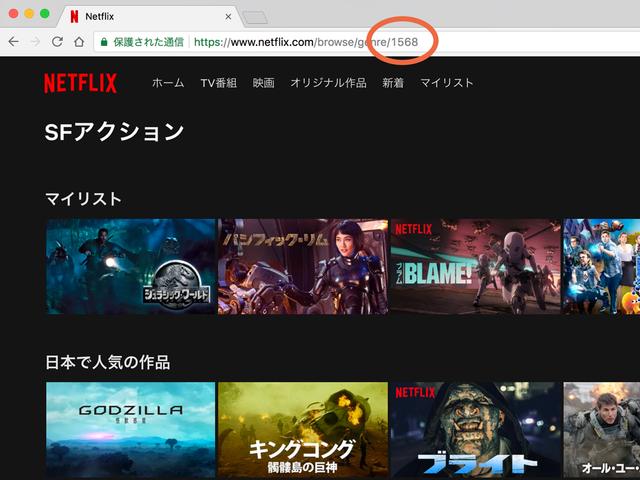Screen dimensions: 640x480
Task: Click the green maximize window button
Action: pyautogui.click(x=44, y=13)
